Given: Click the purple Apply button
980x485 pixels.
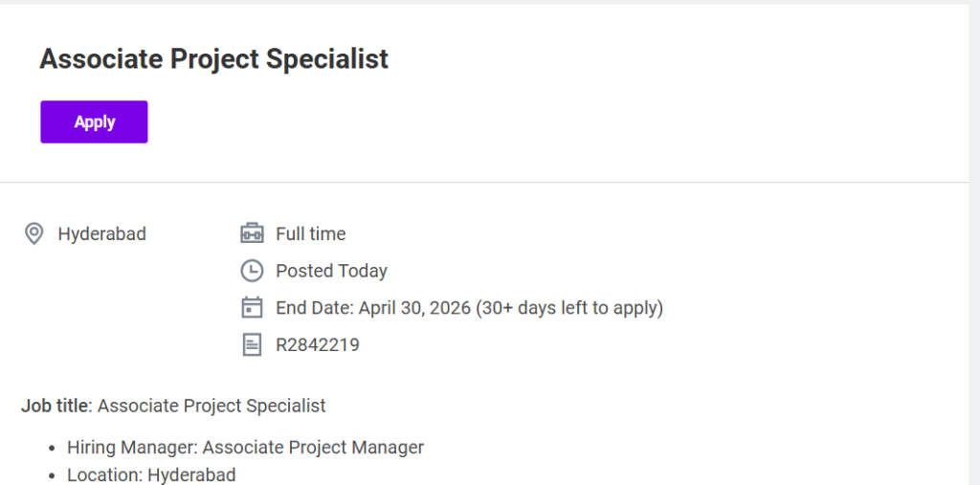Looking at the screenshot, I should [x=94, y=121].
